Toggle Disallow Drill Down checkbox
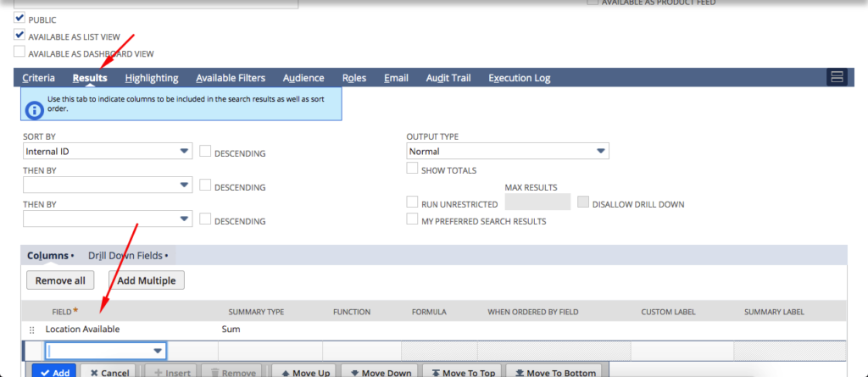868x377 pixels. coord(583,202)
